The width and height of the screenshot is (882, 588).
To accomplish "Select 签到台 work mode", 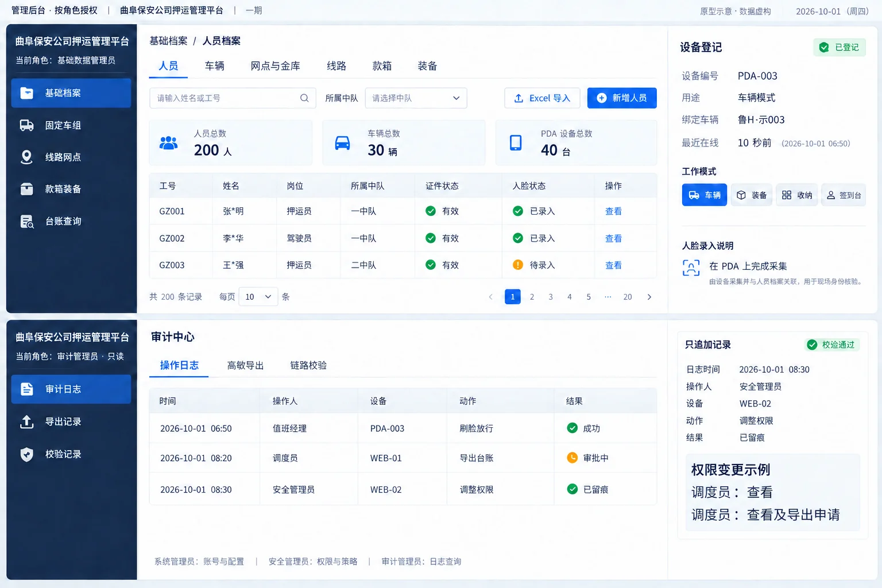I will click(x=844, y=195).
